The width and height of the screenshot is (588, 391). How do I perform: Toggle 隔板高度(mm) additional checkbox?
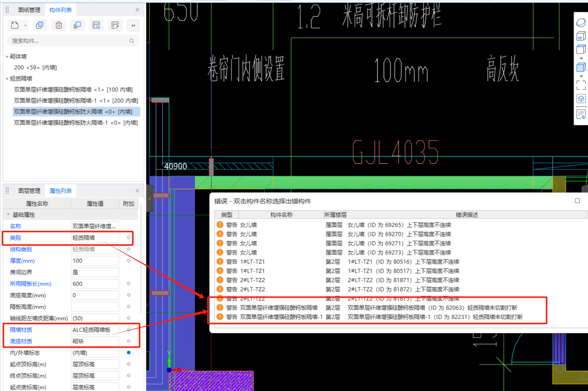(x=129, y=306)
